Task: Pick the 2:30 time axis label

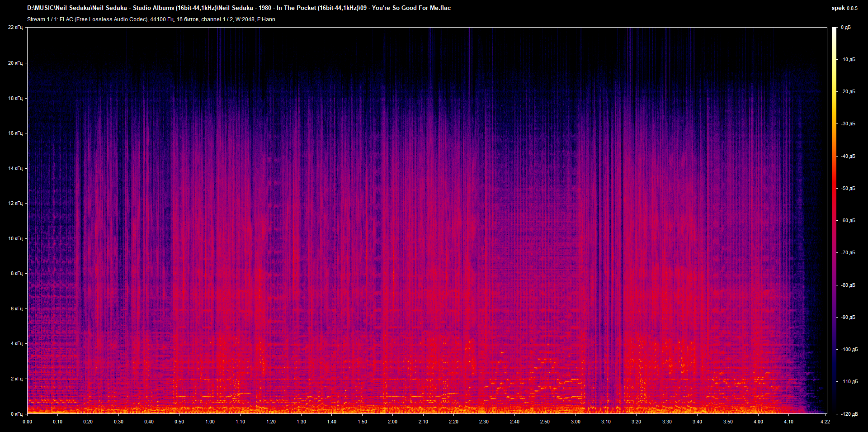Action: [x=484, y=422]
